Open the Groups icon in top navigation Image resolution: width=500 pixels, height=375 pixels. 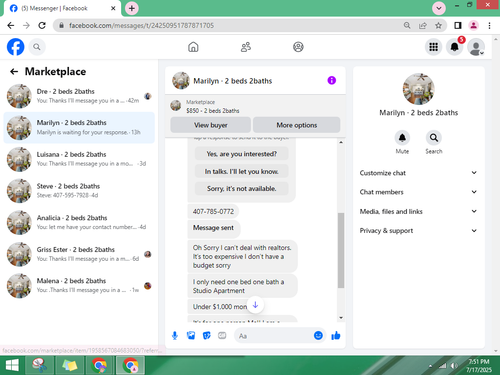tap(298, 47)
